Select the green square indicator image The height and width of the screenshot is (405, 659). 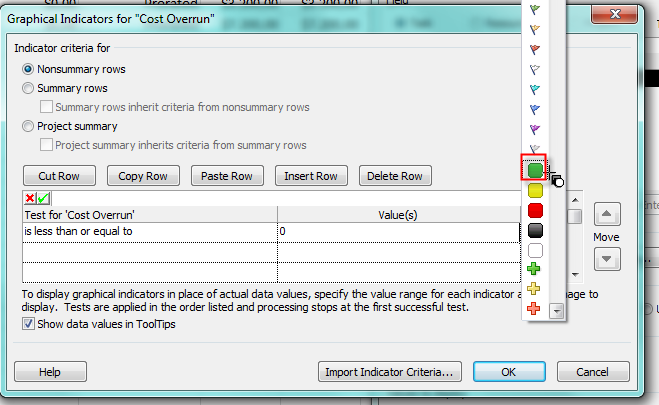[535, 170]
